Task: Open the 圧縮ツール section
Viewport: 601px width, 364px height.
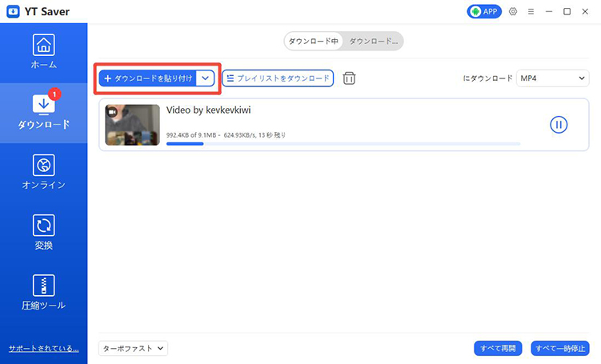Action: click(x=44, y=293)
